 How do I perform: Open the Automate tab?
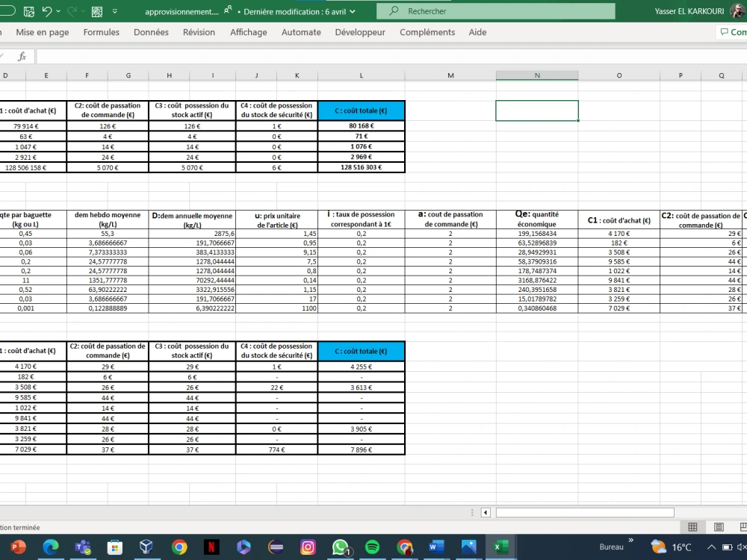point(301,32)
